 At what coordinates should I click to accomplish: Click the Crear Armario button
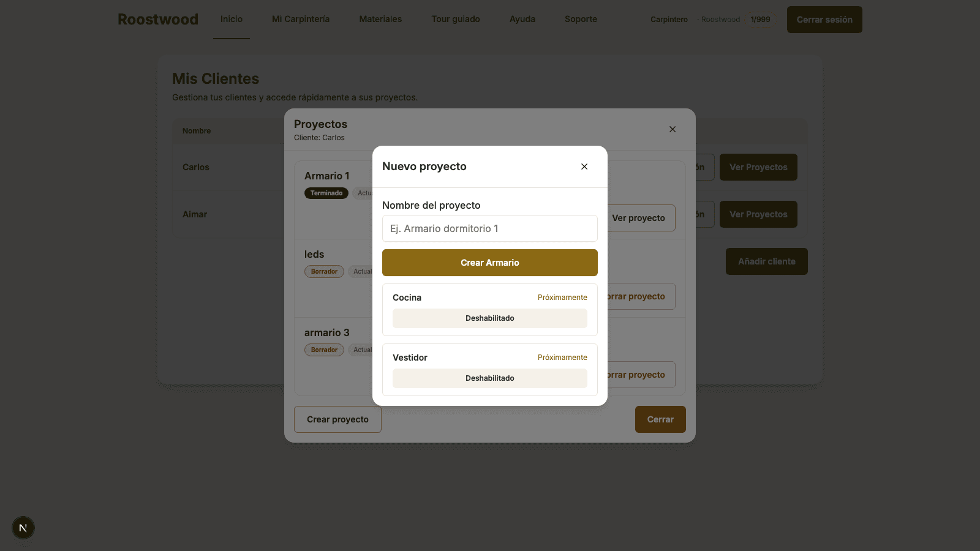tap(490, 263)
